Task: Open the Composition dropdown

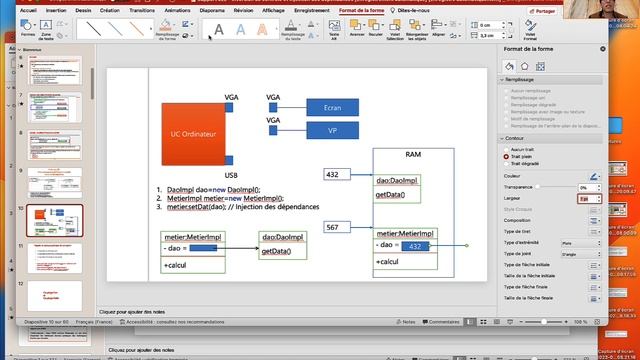Action: coord(595,221)
